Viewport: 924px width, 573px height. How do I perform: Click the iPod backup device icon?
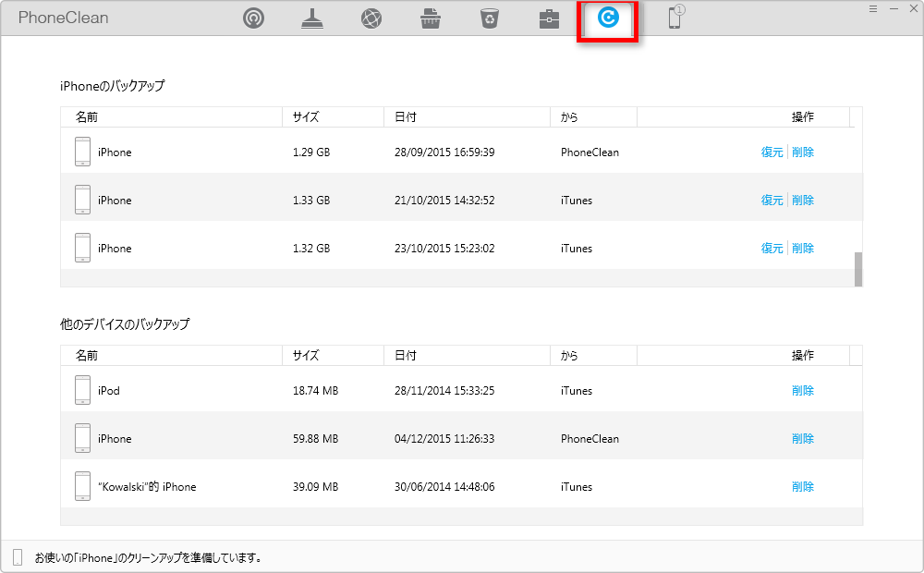click(x=82, y=390)
